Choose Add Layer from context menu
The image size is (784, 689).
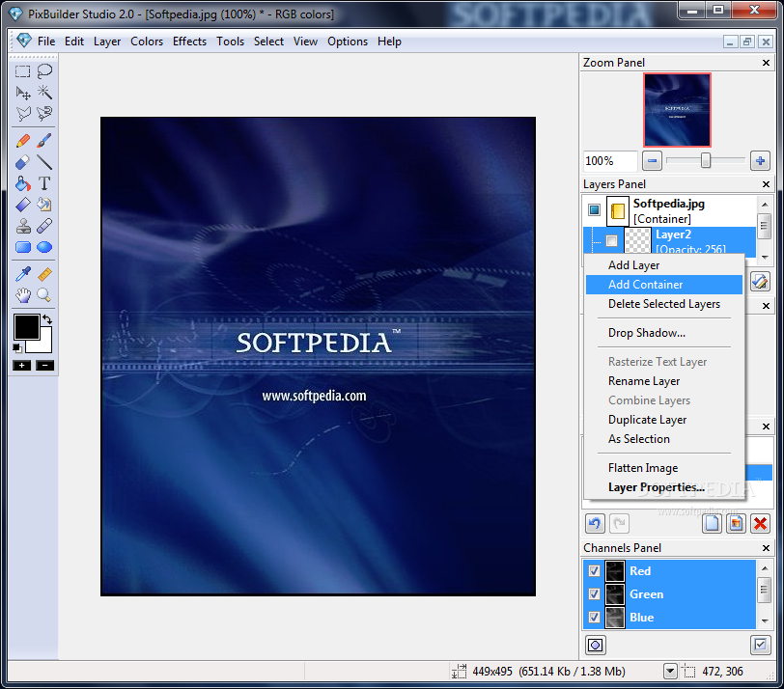[664, 265]
